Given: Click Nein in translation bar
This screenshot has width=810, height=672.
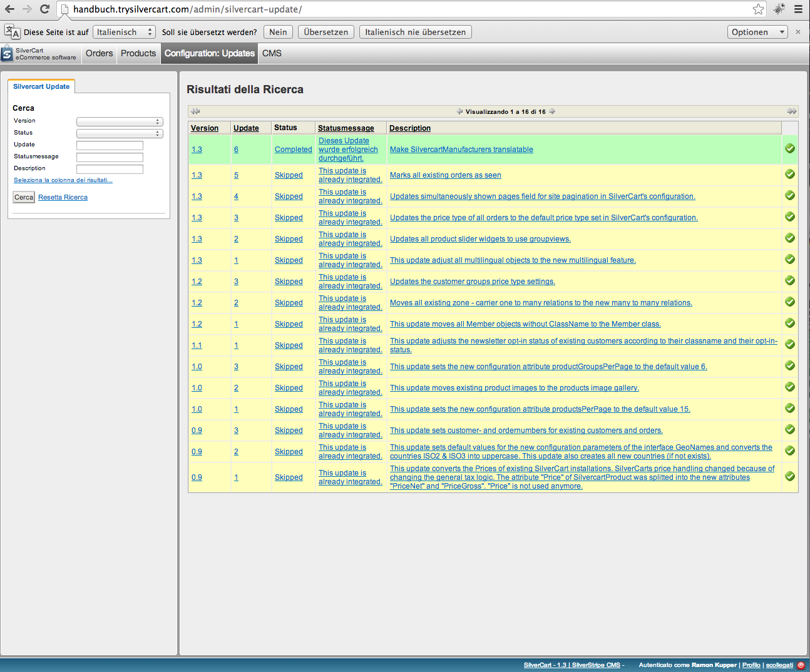Looking at the screenshot, I should click(x=278, y=32).
